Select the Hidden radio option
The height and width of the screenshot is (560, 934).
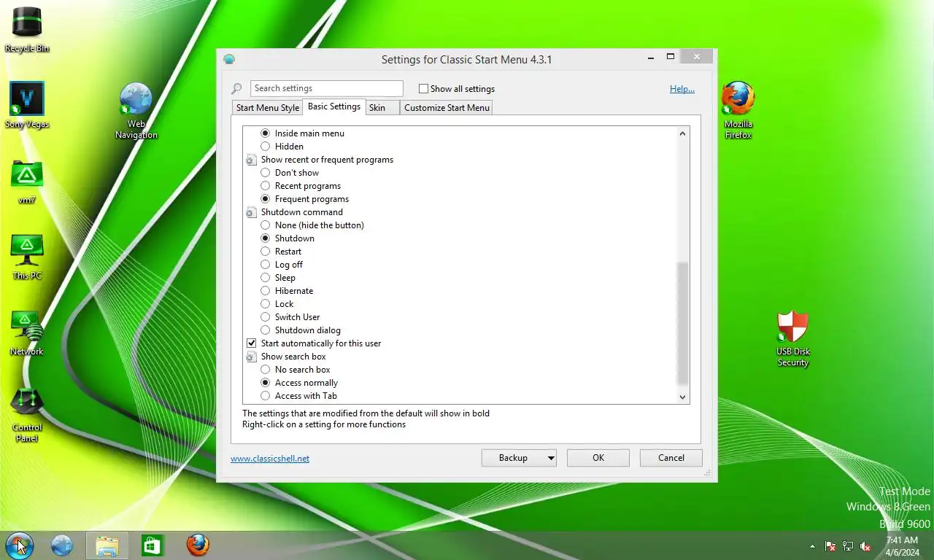266,147
